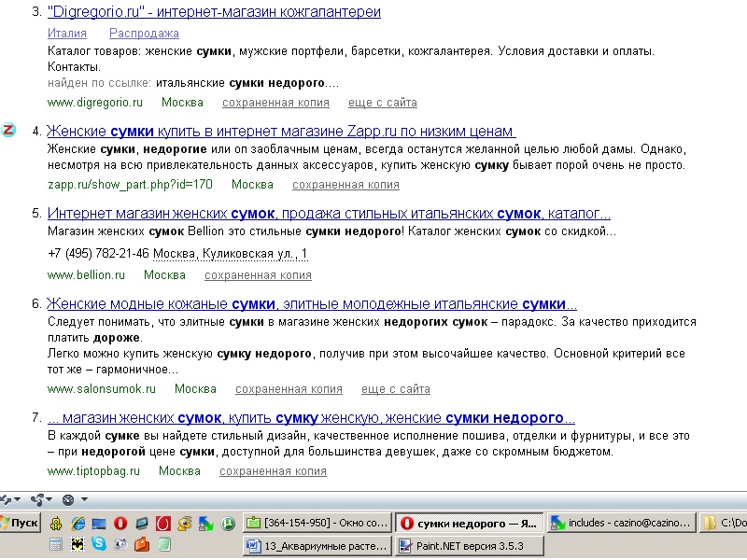Open сохраненная копия for bellion.ru
This screenshot has width=747, height=560.
click(259, 275)
